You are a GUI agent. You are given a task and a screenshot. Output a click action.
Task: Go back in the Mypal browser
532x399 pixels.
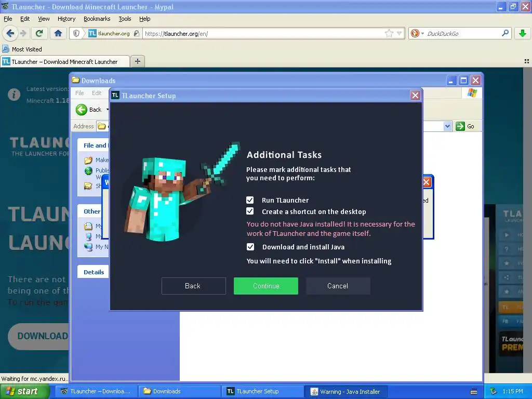click(10, 33)
